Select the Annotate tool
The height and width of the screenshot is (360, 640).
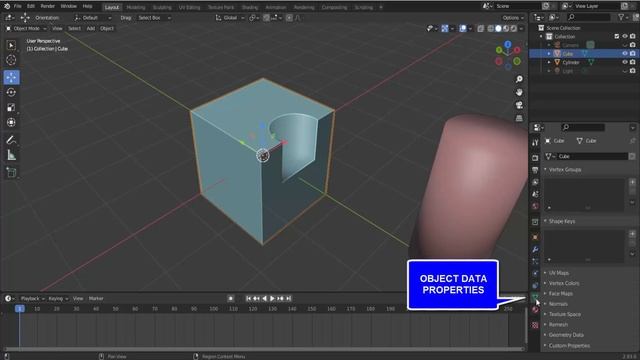click(x=11, y=140)
